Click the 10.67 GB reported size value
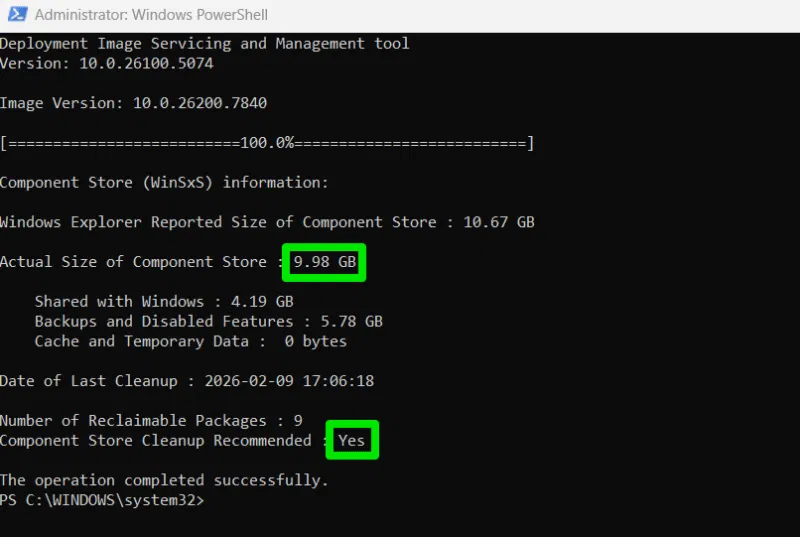 pos(499,222)
